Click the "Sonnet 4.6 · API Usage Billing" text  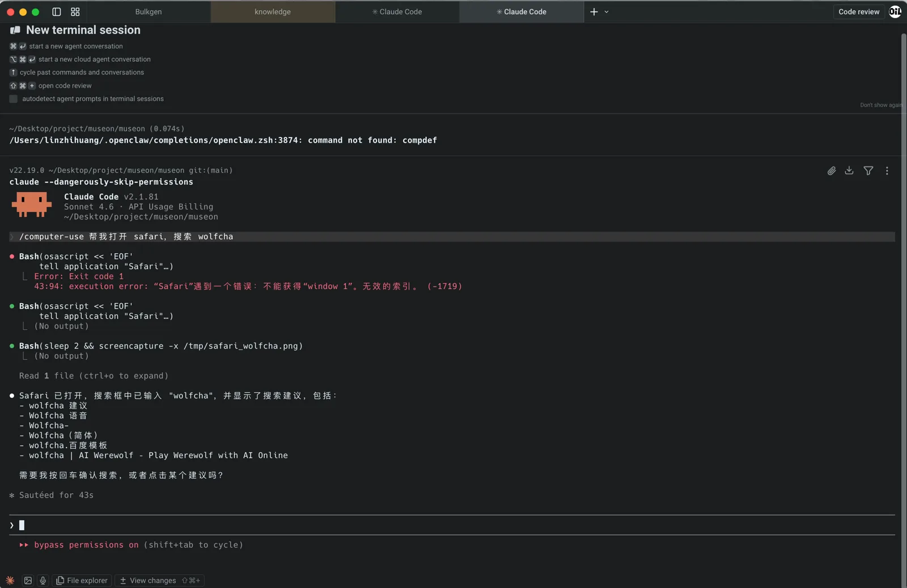click(x=138, y=207)
